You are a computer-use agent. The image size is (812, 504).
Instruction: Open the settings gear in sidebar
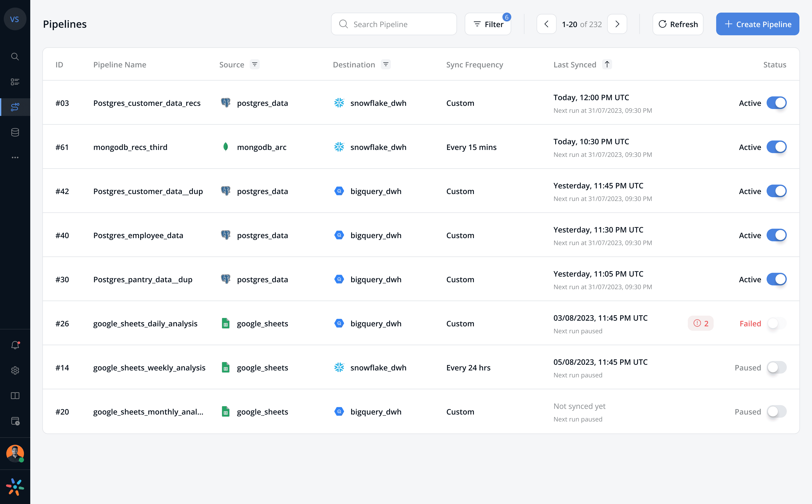point(15,370)
